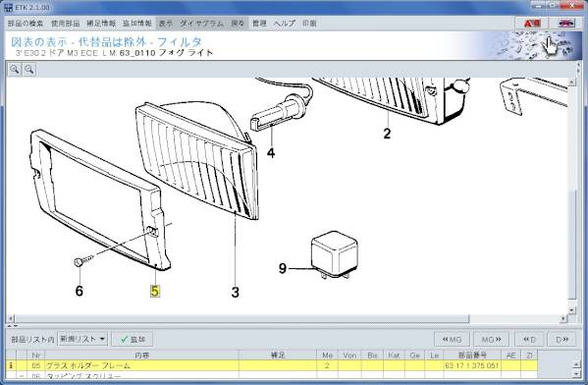
Task: Click the green checkmark add button
Action: point(133,339)
